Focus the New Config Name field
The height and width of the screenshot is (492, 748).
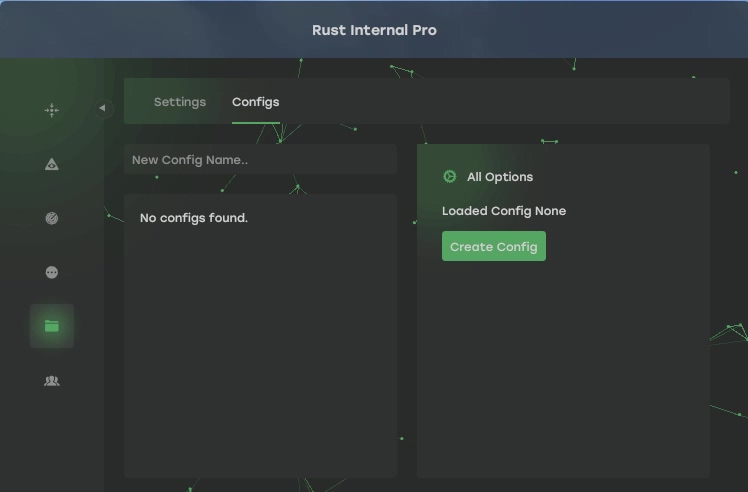pos(260,160)
